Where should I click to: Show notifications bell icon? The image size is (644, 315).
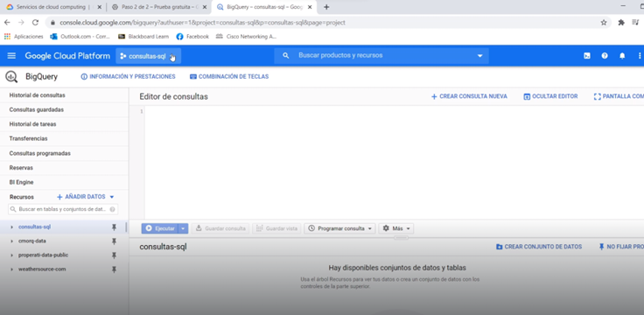pos(622,56)
